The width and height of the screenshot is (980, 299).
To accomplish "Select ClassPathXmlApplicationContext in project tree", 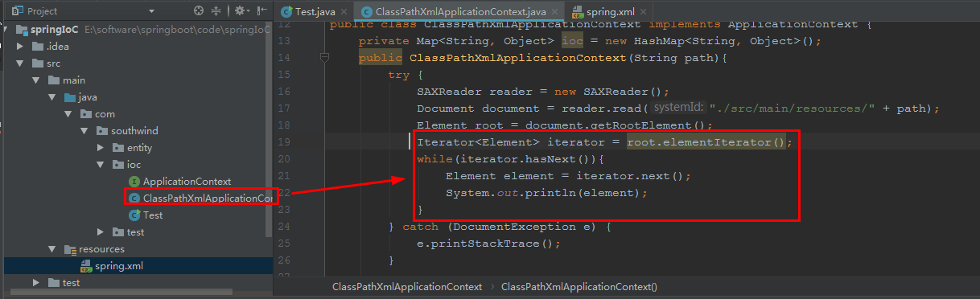I will click(x=208, y=199).
